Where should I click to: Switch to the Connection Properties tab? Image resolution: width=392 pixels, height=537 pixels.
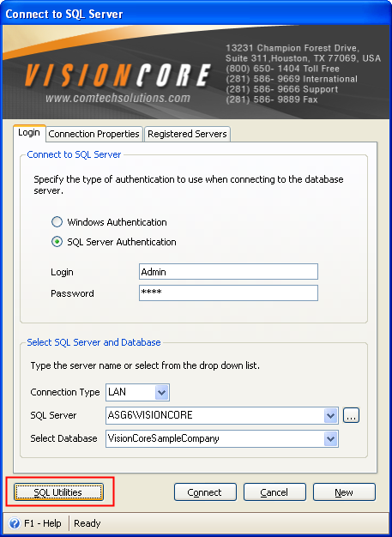tap(93, 134)
